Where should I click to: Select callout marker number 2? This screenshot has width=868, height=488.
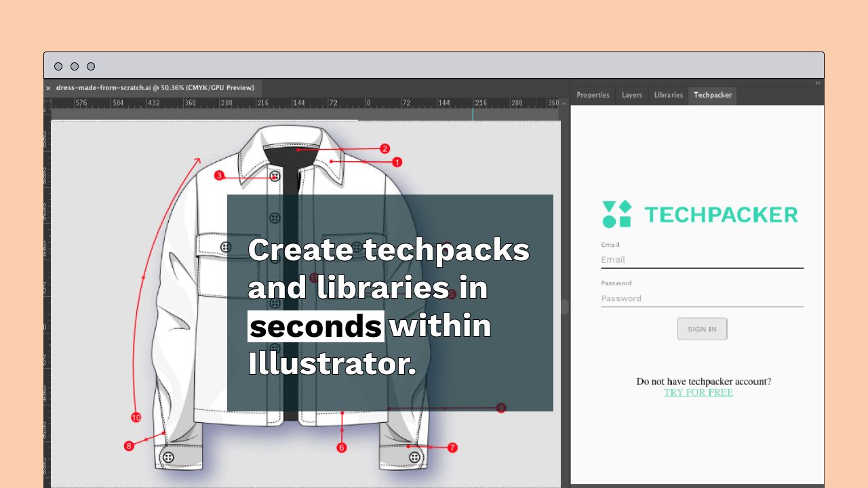pos(384,148)
